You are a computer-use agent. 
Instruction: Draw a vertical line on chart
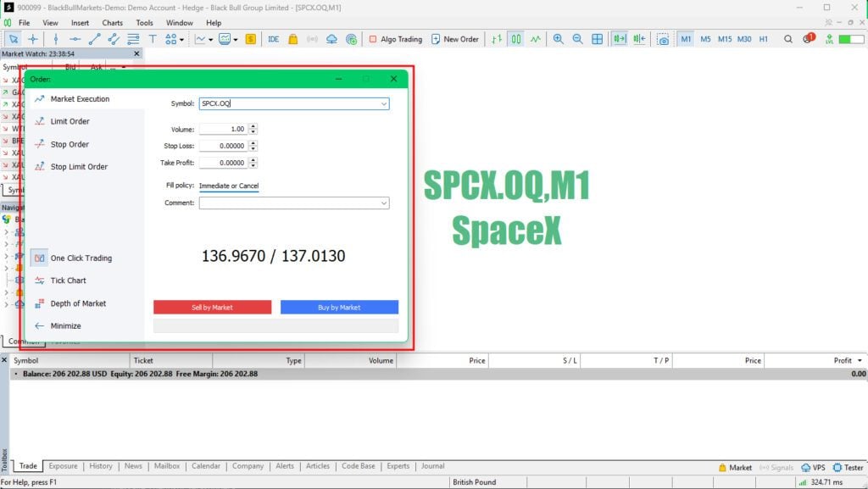56,39
